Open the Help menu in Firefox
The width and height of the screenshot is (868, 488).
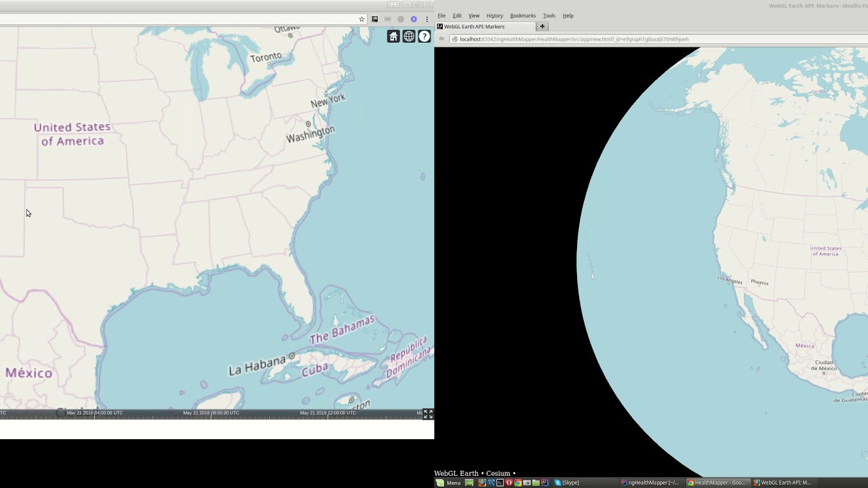click(568, 16)
